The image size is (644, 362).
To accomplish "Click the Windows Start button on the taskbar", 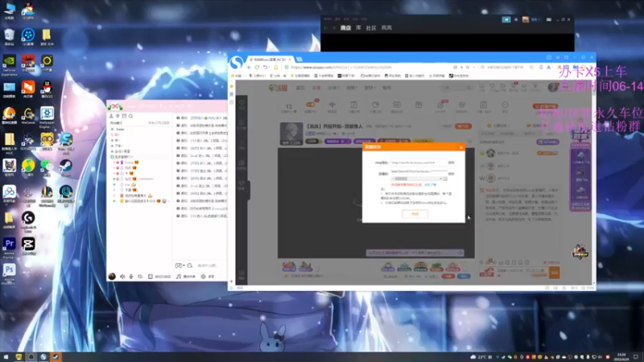I will tap(6, 357).
